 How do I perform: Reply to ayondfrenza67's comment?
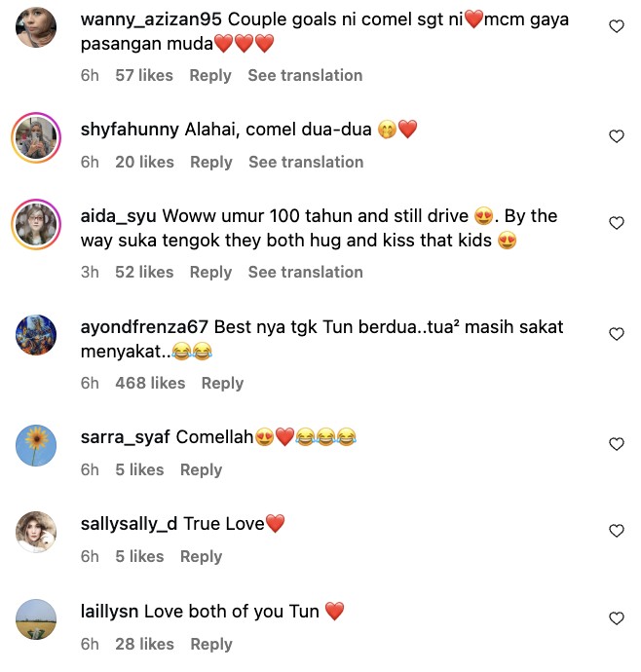coord(222,383)
